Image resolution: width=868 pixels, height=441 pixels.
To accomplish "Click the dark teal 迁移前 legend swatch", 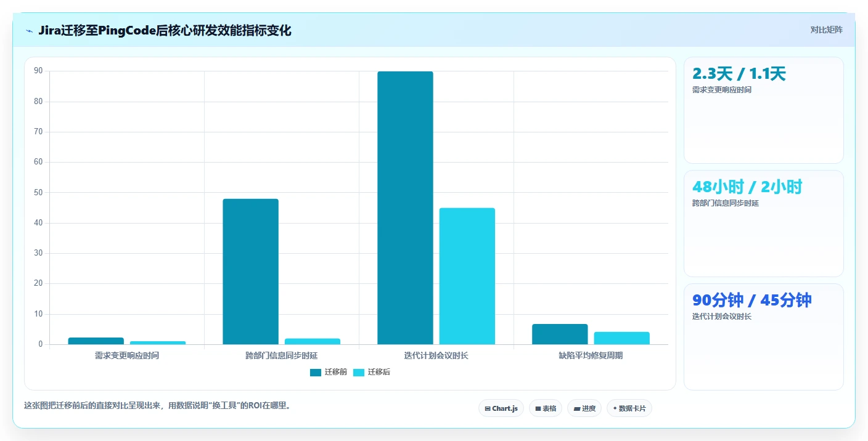I will point(316,372).
